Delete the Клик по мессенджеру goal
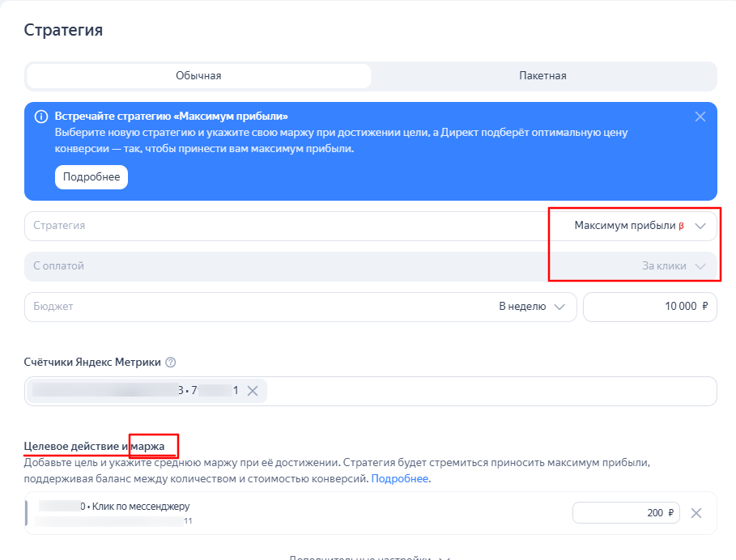The width and height of the screenshot is (736, 560). (696, 513)
